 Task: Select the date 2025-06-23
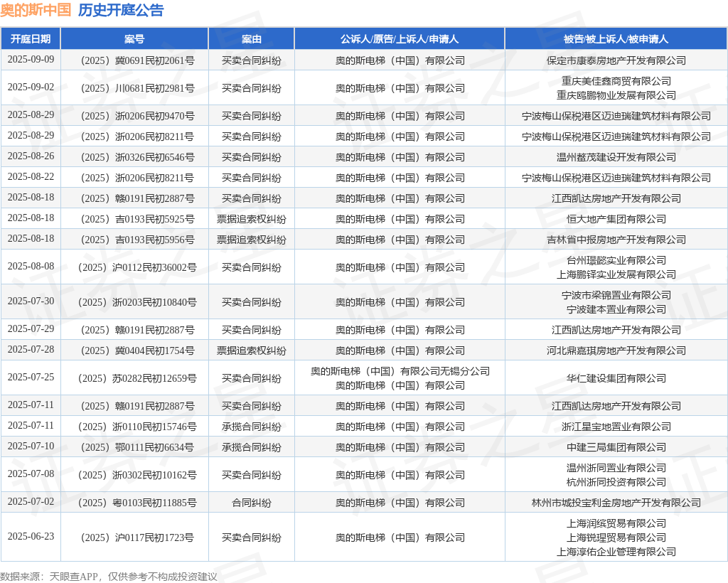(31, 537)
